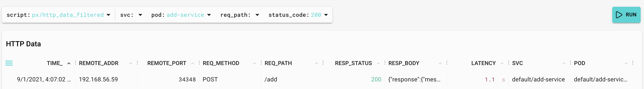Viewport: 644px width, 89px height.
Task: Sort by RESP_STATUS column arrow
Action: pyautogui.click(x=378, y=63)
